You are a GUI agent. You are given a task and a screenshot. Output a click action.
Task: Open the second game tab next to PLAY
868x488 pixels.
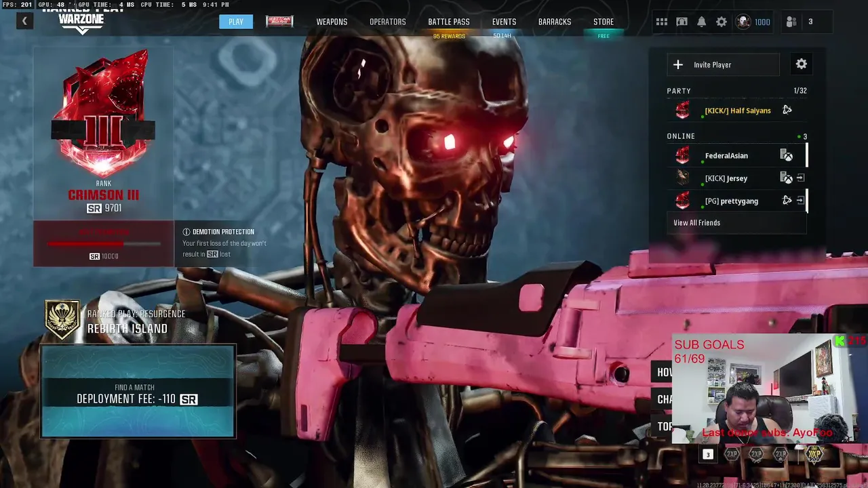(279, 21)
